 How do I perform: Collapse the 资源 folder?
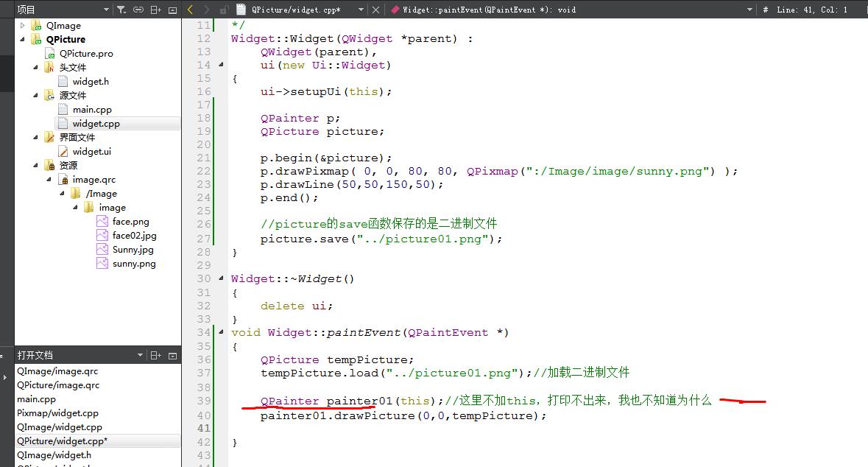[35, 165]
